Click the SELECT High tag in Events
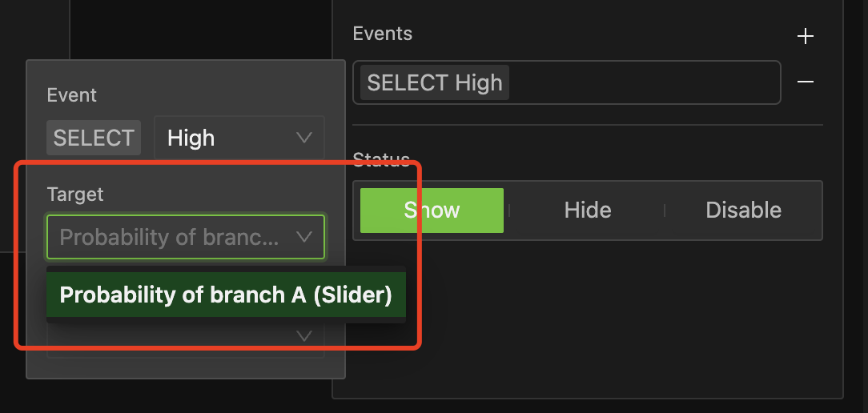 point(435,83)
